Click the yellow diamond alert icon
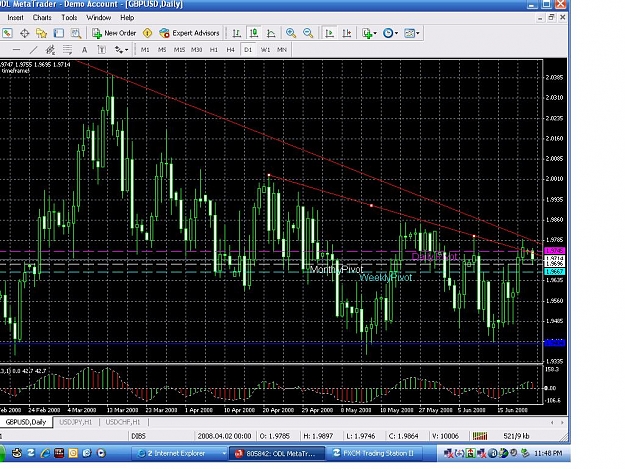This screenshot has width=625, height=469. click(x=147, y=33)
